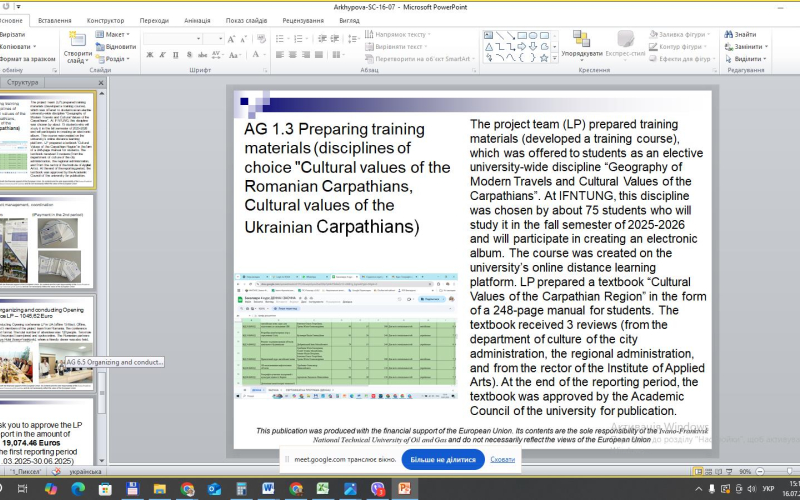Viewport: 800px width, 500px height.
Task: Decrease font size with the small A icon
Action: tap(243, 39)
